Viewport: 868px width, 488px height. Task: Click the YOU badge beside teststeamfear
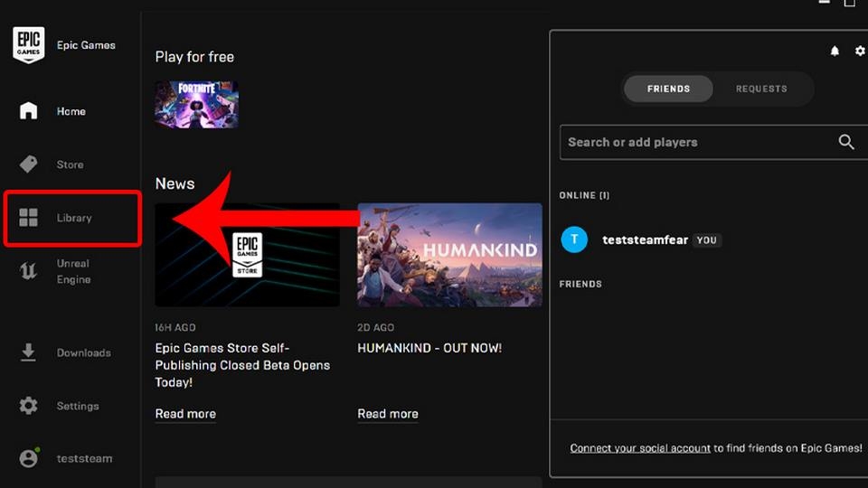click(x=706, y=240)
